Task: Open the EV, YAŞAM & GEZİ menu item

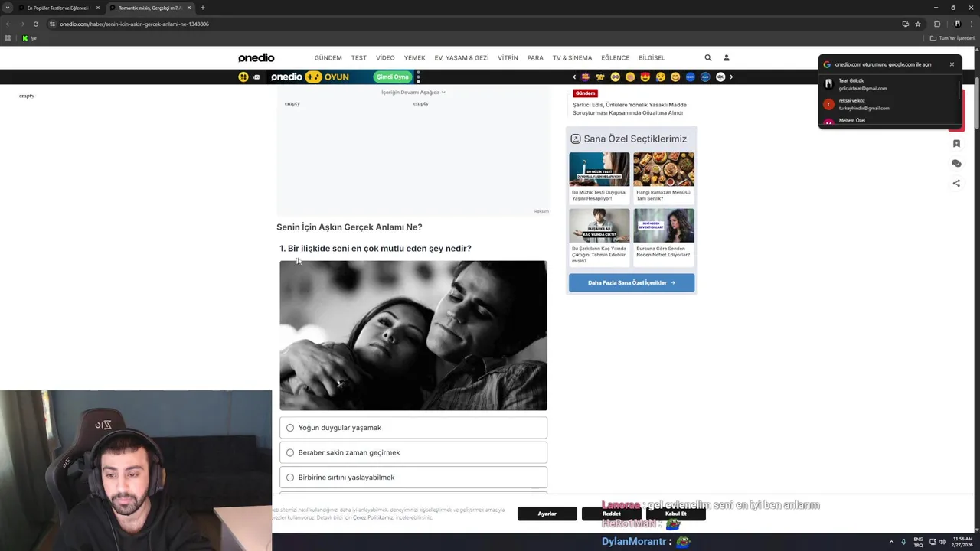Action: coord(462,58)
